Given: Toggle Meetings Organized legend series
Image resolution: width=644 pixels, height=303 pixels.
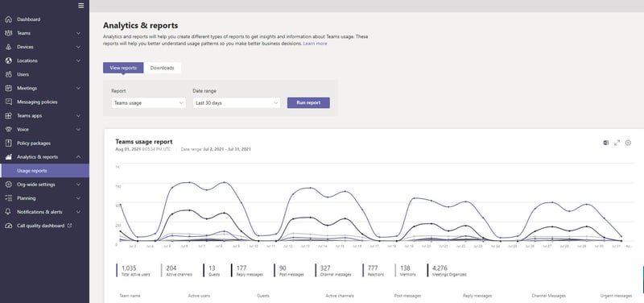Looking at the screenshot, I should click(x=447, y=271).
